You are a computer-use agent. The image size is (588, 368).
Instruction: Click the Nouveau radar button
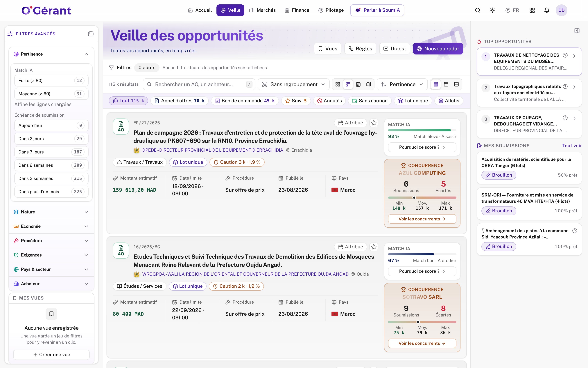pos(438,49)
